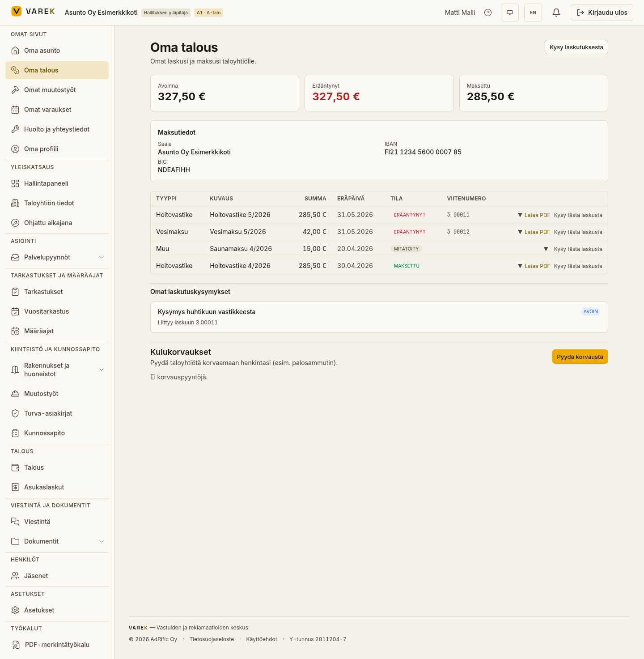Click the Viestintä chat bubbles icon
Image resolution: width=644 pixels, height=659 pixels.
coord(15,522)
